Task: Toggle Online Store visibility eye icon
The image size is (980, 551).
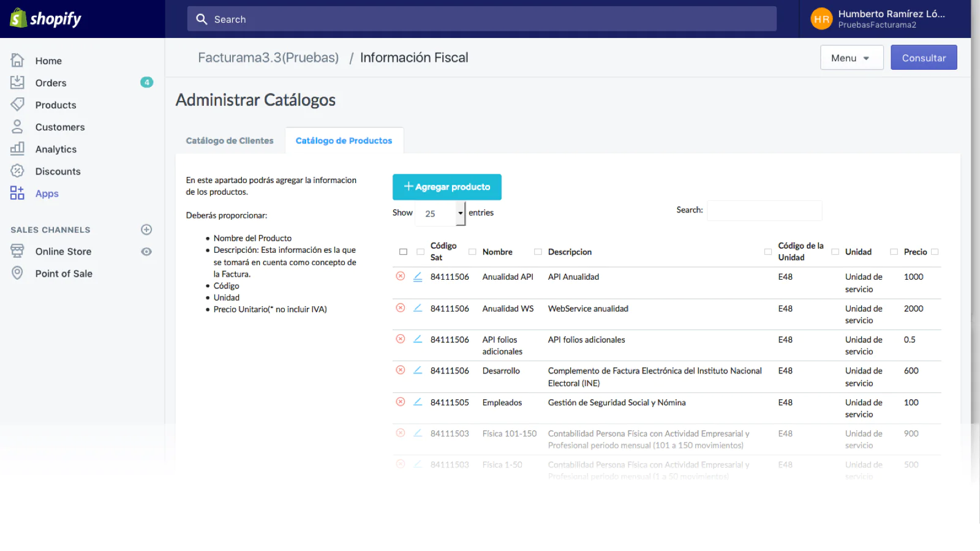Action: coord(146,252)
